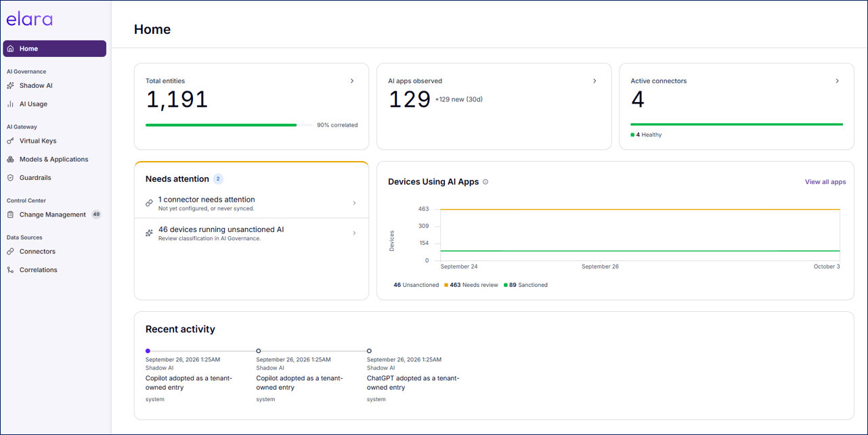Click the '463 Needs review' legend entry
This screenshot has height=435, width=868.
[472, 285]
